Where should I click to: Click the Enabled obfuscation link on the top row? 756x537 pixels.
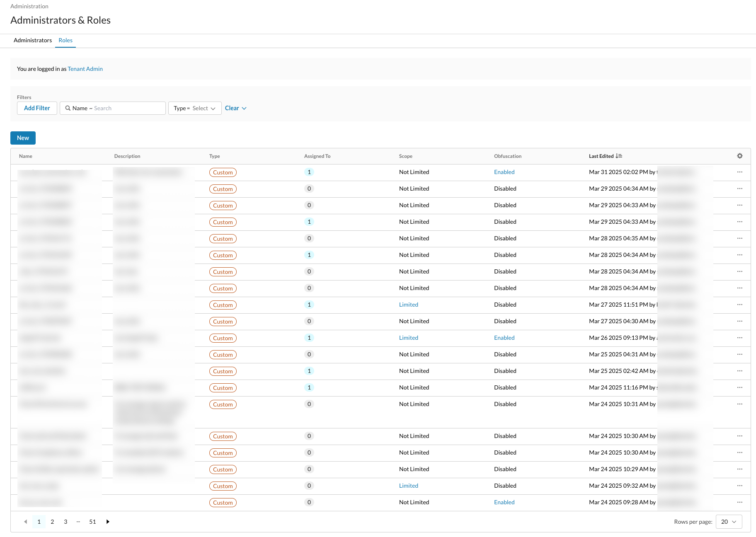(x=504, y=172)
